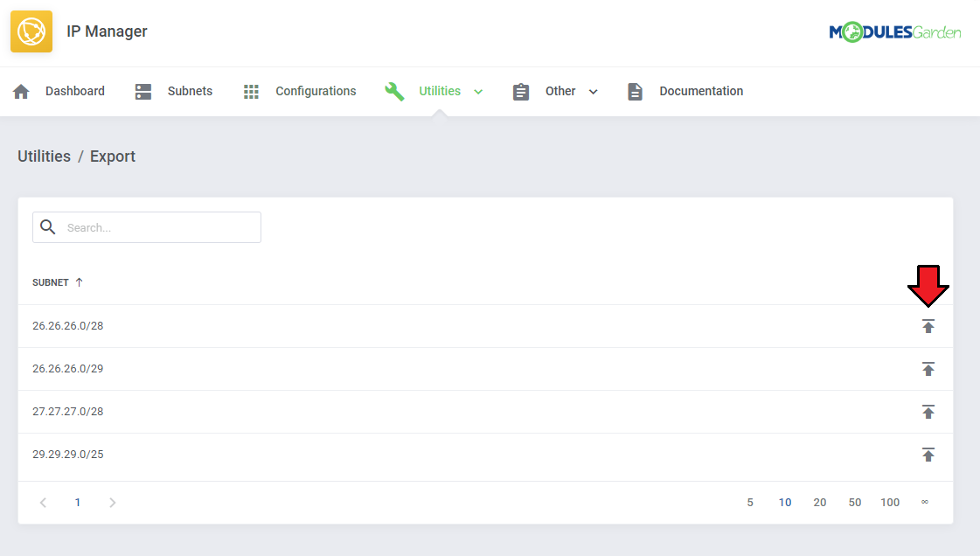Go to next page with right chevron
The image size is (980, 556).
[113, 503]
